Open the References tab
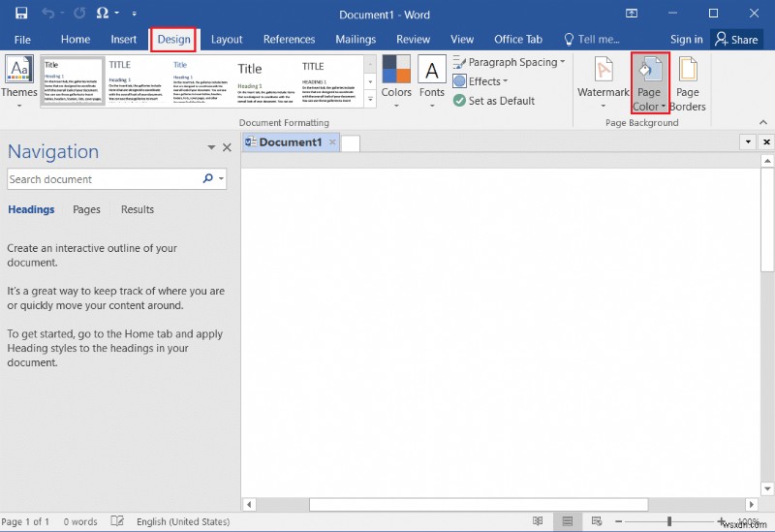Screen dimensions: 775x532 289,40
